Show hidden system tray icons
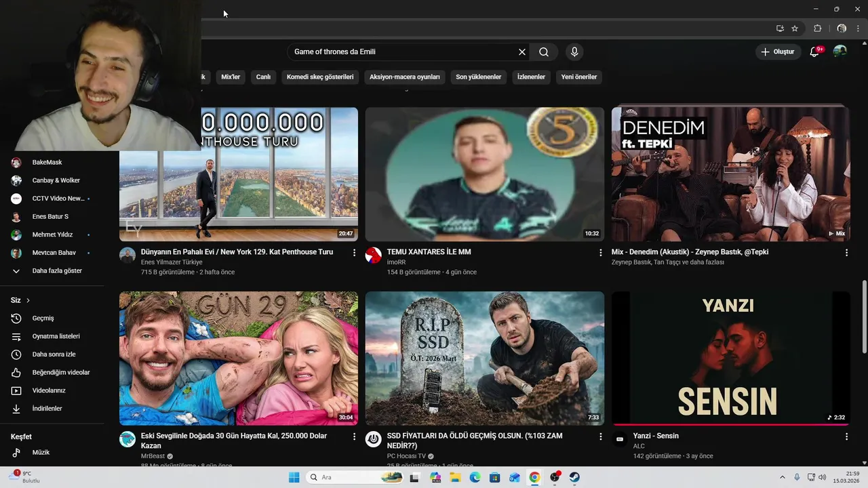The width and height of the screenshot is (868, 488). tap(782, 477)
